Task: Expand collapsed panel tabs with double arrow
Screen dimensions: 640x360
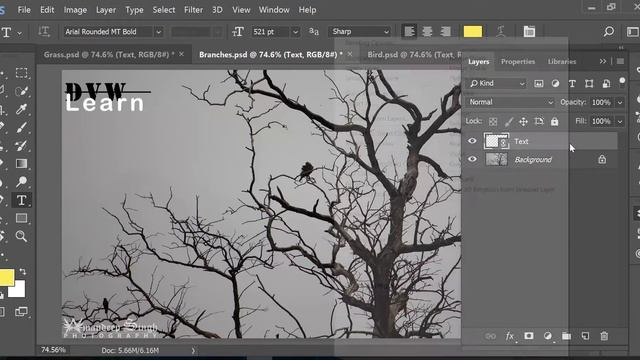Action: (x=602, y=61)
